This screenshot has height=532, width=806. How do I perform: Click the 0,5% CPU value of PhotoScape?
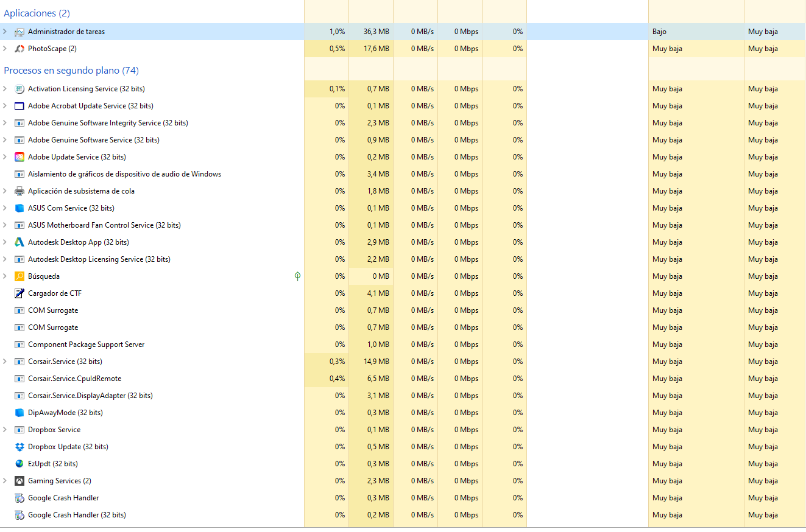click(x=337, y=49)
